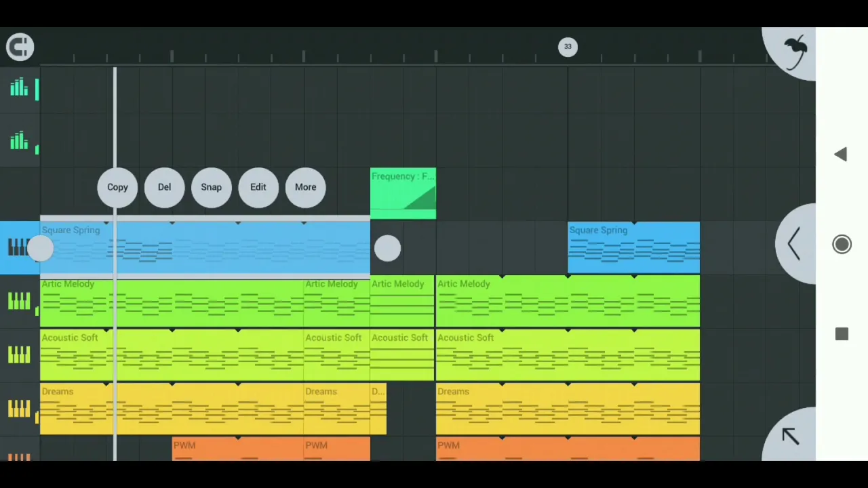Select the Dreams clip below second Square Spring

point(568,409)
